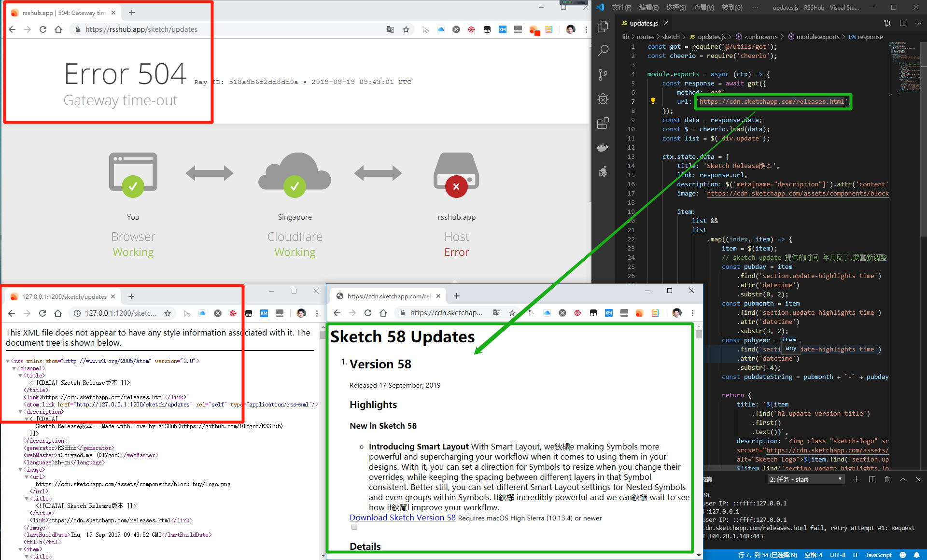Collapse the rss root node in XML tree
Image resolution: width=927 pixels, height=560 pixels.
pos(8,361)
